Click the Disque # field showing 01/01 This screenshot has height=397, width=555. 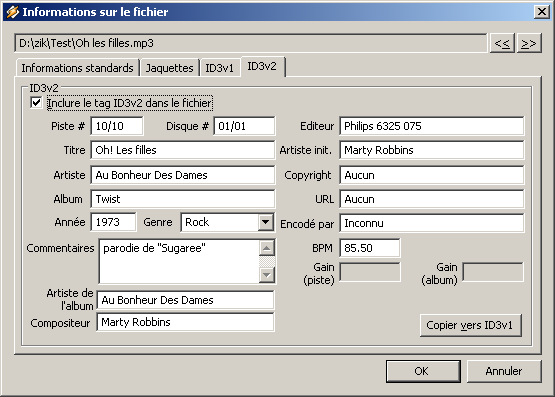click(244, 126)
